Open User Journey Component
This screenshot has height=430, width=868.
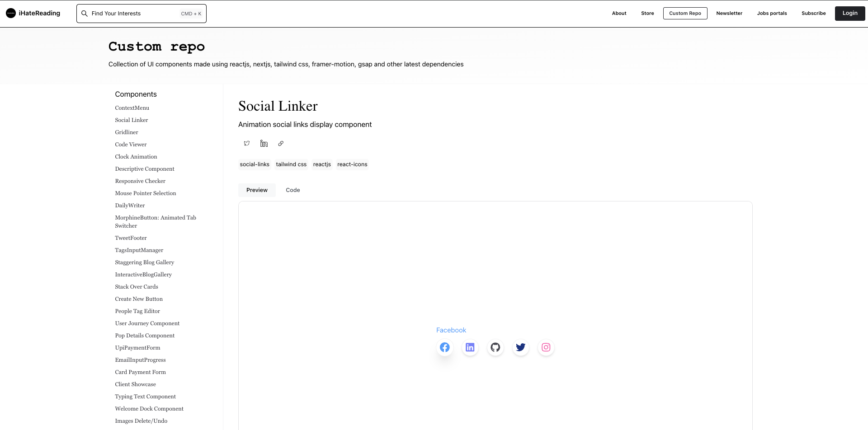coord(147,323)
